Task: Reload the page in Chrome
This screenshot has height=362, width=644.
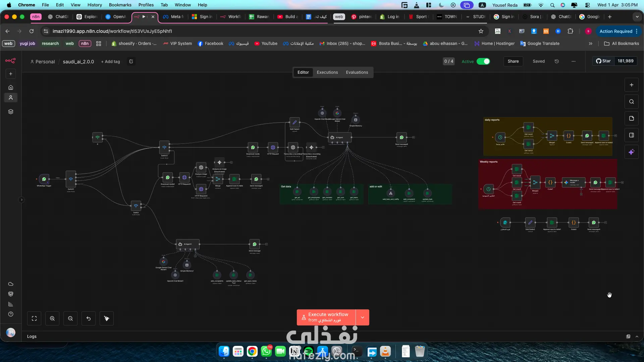Action: (32, 31)
